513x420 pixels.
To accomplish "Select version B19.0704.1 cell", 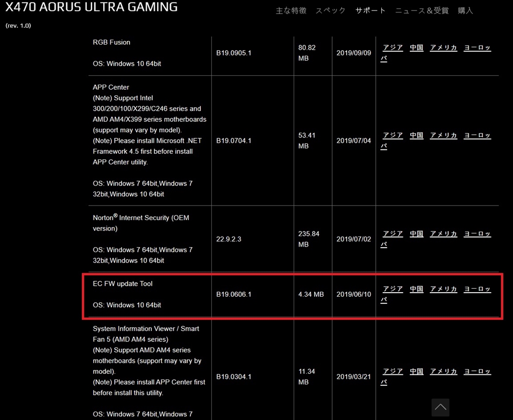I will 233,141.
